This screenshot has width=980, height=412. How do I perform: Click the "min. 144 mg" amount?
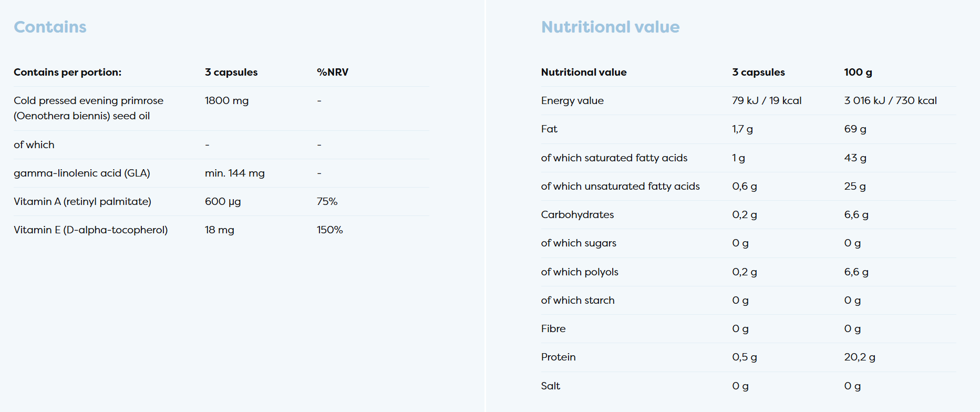tap(234, 173)
